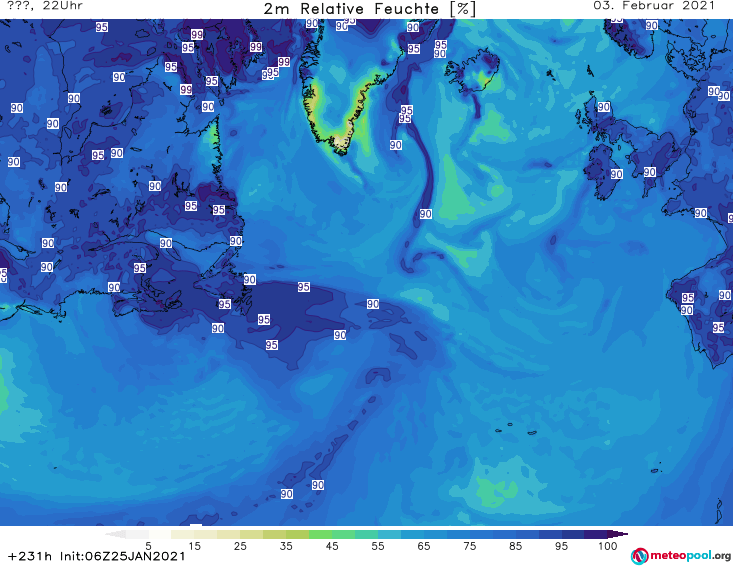Click the Azores islands on the map
Image resolution: width=733 pixels, height=566 pixels.
(514, 429)
